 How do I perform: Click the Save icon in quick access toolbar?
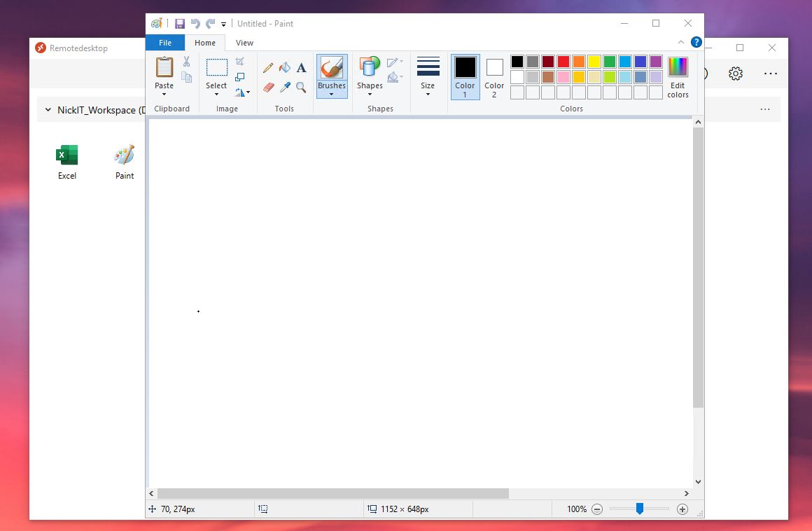[180, 24]
